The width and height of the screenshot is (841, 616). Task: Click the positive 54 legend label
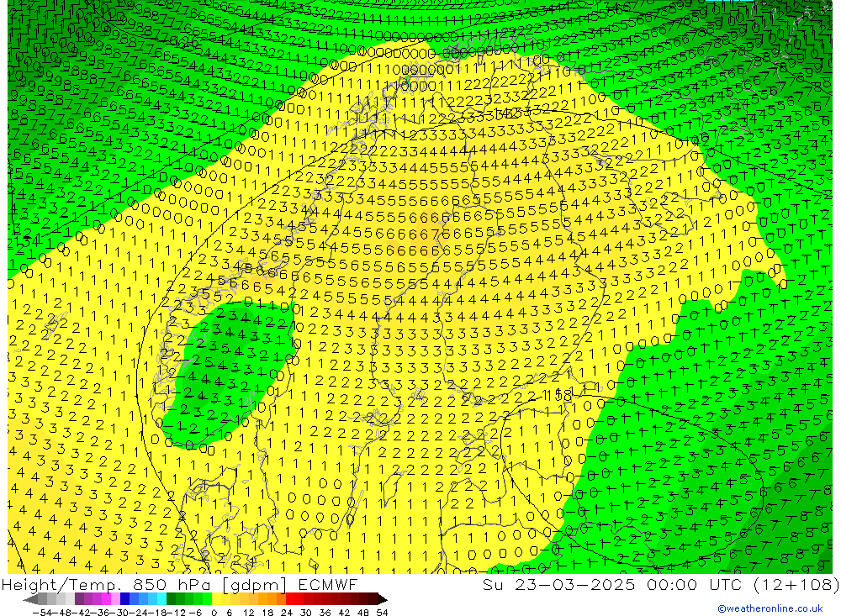point(382,613)
